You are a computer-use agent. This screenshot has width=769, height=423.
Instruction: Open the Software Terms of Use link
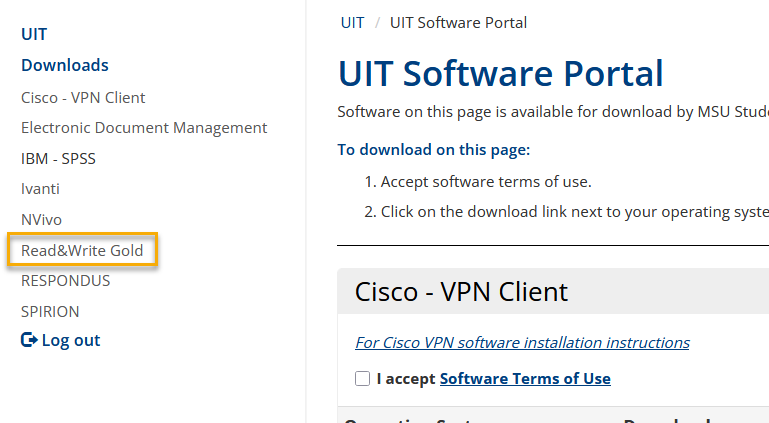(x=525, y=378)
